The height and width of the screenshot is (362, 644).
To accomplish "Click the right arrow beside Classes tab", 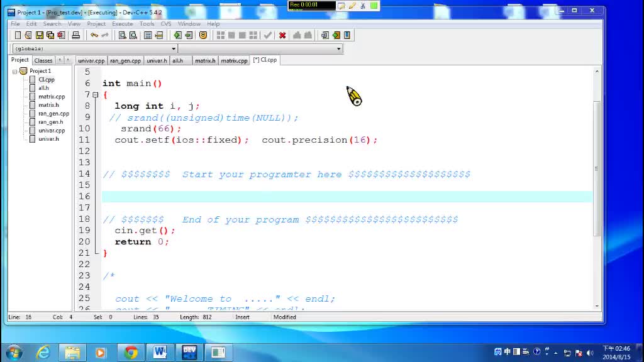I will coord(68,60).
